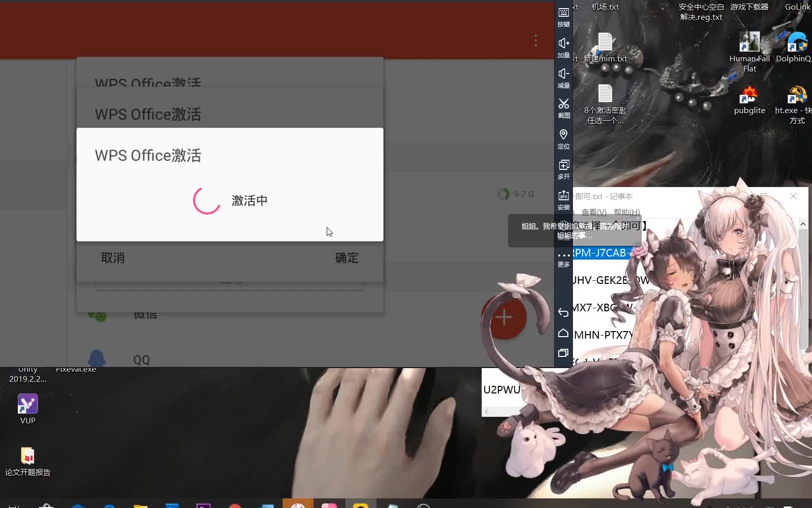Viewport: 812px width, 508px height.
Task: Open 新建mim.txt desktop file icon
Action: click(x=605, y=47)
